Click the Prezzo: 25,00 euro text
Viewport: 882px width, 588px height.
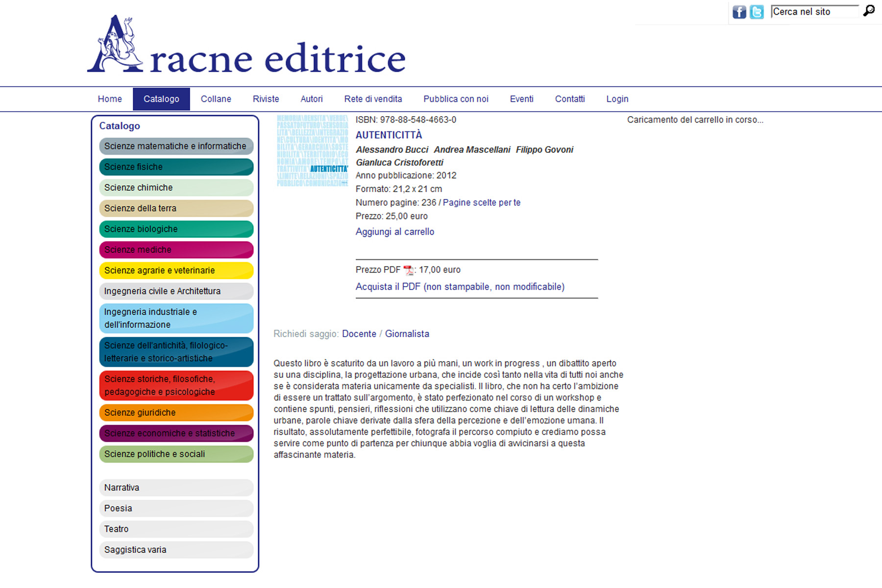(x=392, y=217)
